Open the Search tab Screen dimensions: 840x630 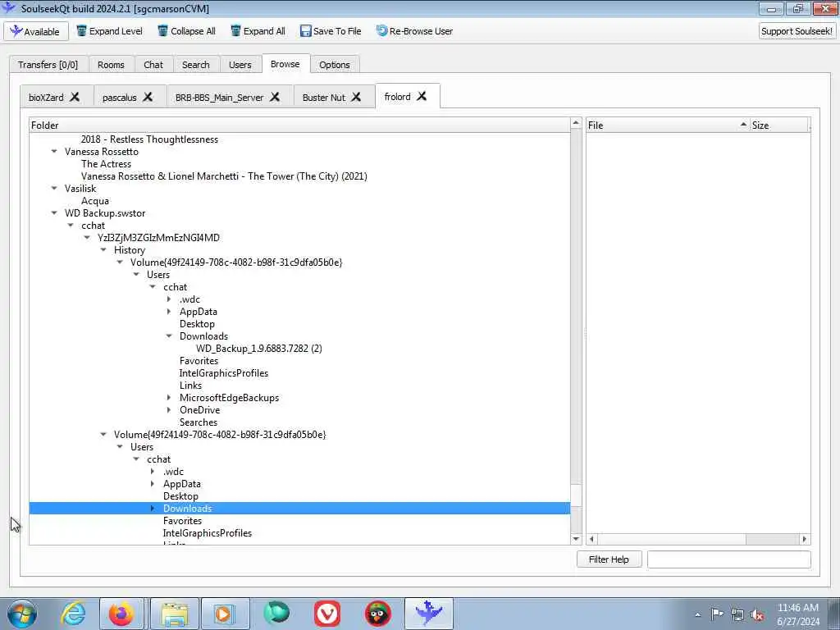click(x=195, y=65)
